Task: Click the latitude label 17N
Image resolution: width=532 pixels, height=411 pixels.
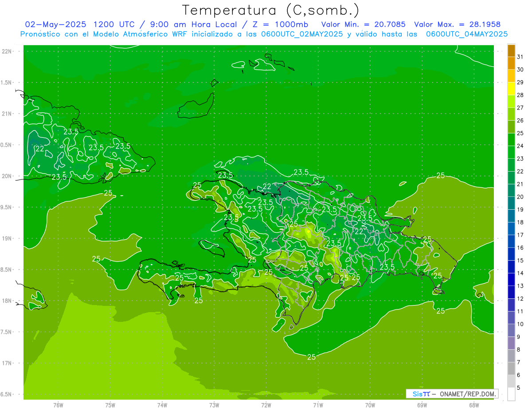Action: 8,363
